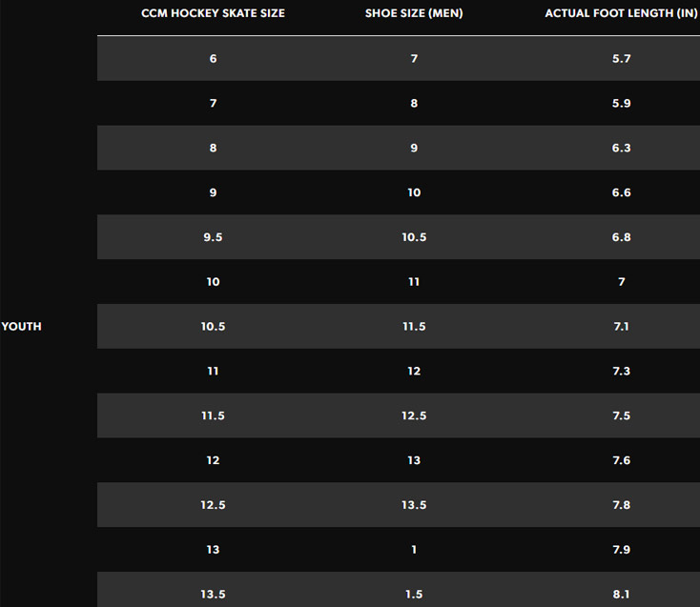Click foot length value 8.1
700x607 pixels.
pos(621,594)
